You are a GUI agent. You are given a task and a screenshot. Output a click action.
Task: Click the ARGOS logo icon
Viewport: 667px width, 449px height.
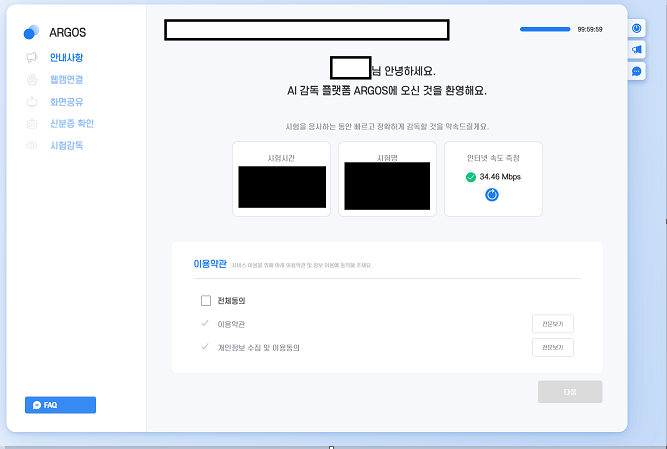31,32
